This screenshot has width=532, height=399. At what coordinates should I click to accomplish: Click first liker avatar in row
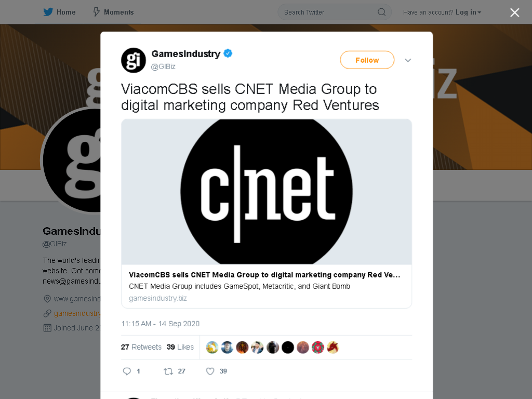[212, 348]
